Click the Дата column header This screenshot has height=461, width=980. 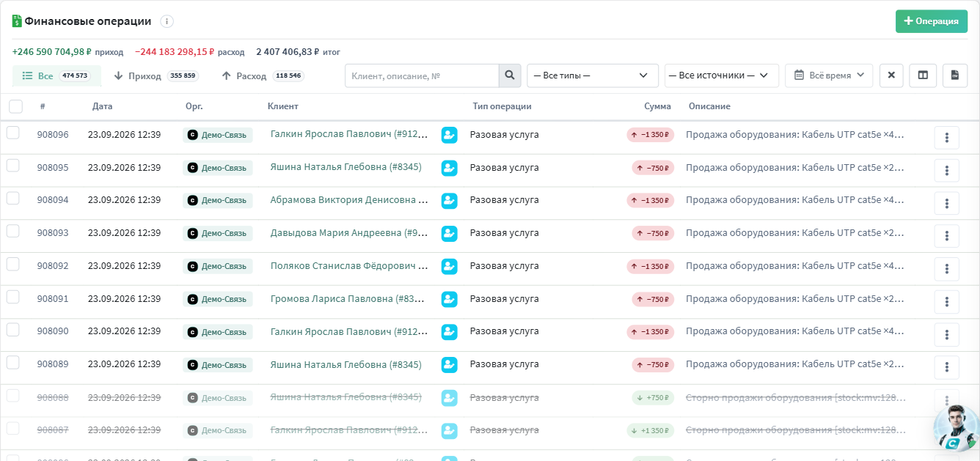tap(103, 106)
